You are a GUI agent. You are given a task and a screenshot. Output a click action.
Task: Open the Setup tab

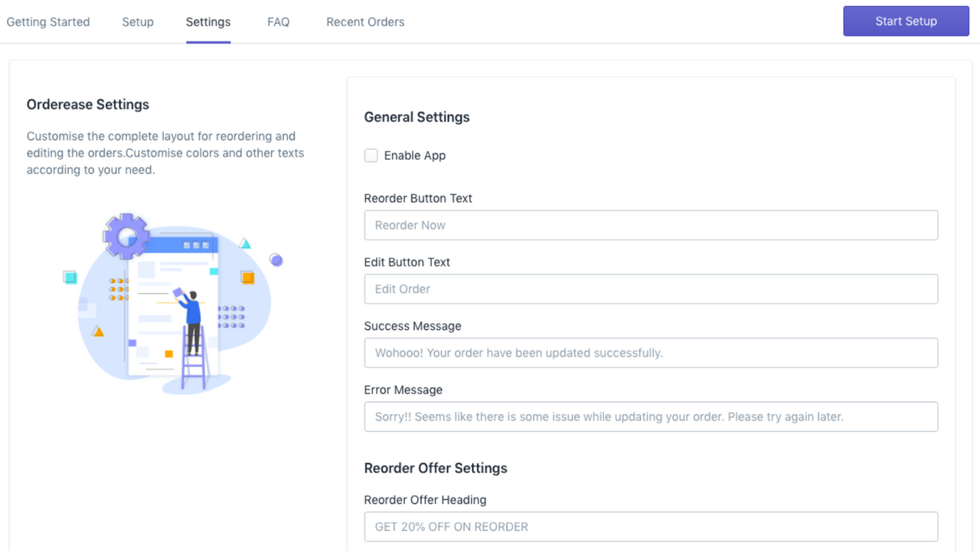click(138, 21)
